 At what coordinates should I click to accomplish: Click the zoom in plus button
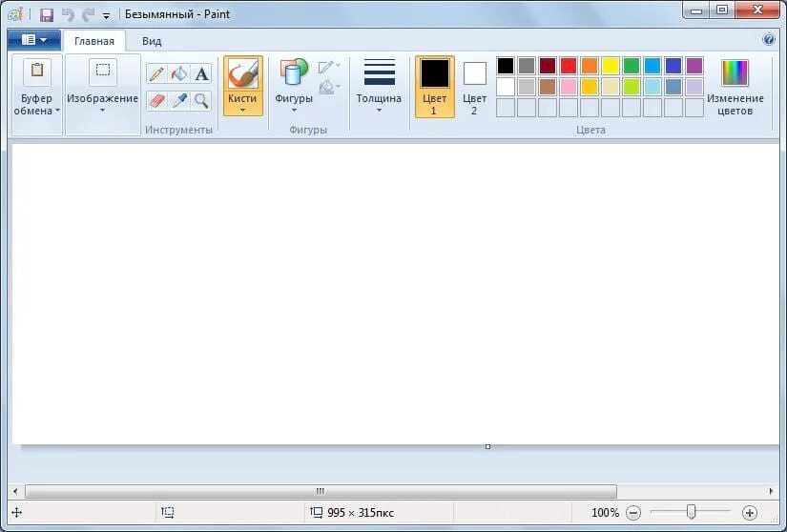[x=750, y=512]
